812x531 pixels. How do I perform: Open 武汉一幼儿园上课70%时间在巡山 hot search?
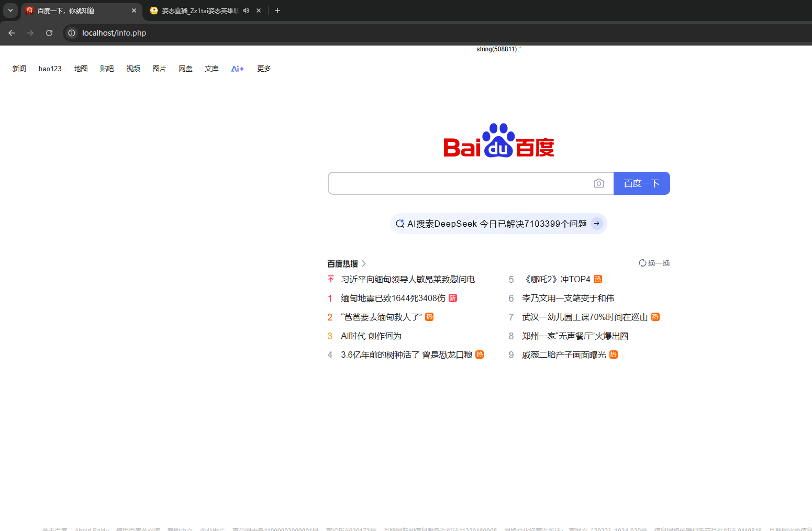(x=585, y=317)
